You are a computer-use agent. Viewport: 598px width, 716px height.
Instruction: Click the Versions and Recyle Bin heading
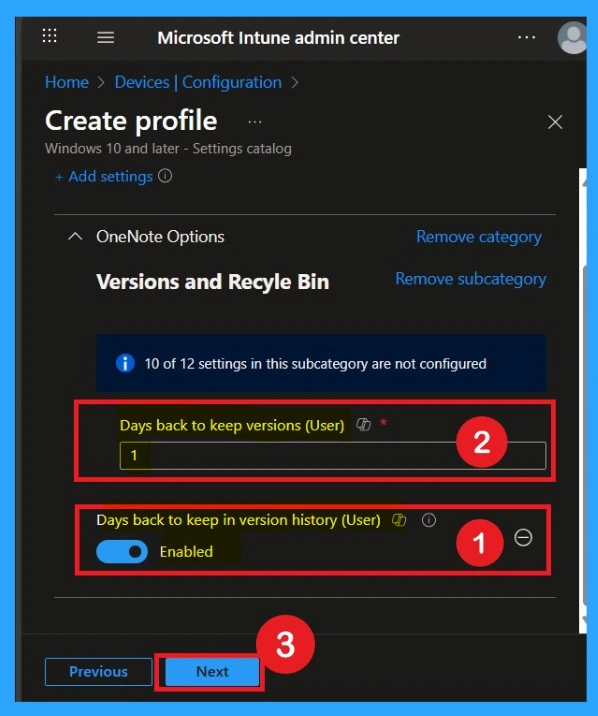click(x=213, y=282)
